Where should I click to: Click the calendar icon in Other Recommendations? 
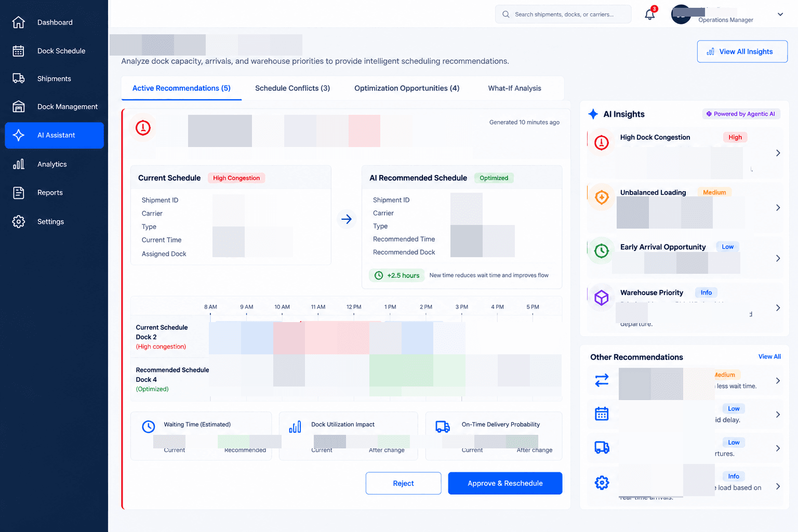[602, 414]
